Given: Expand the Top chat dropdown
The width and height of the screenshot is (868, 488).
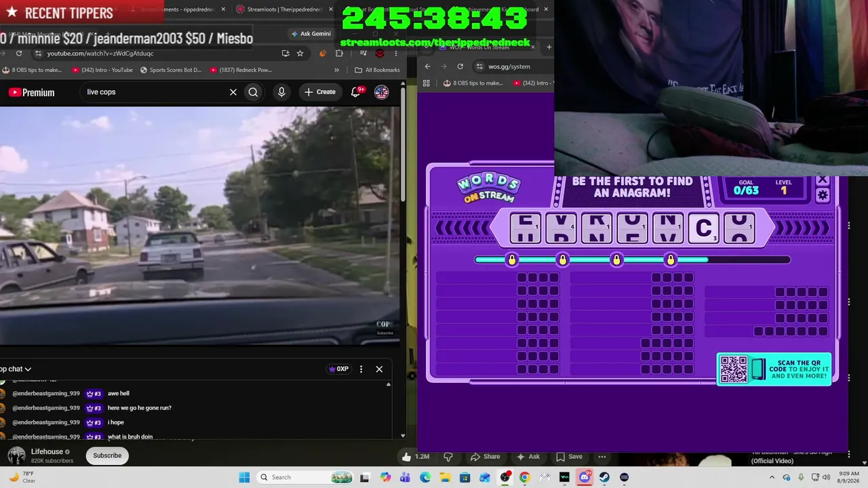Looking at the screenshot, I should 16,369.
